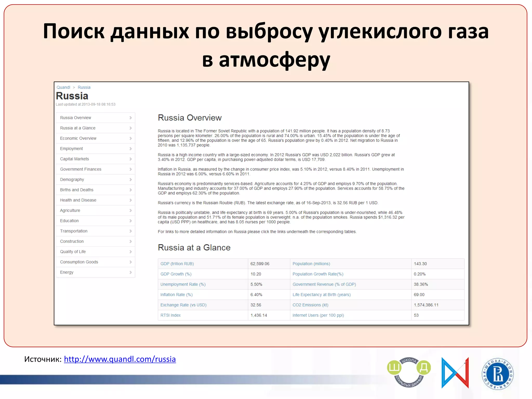Open the Russia Overview sidebar item

pos(95,118)
